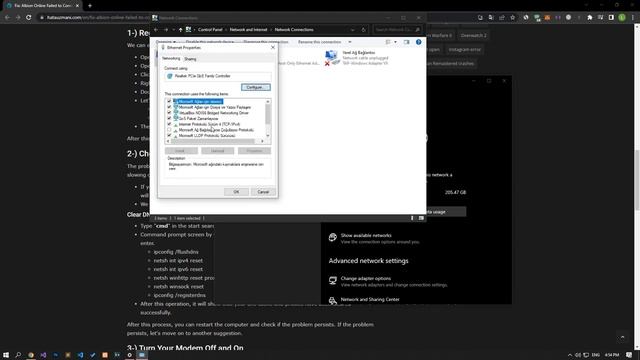The image size is (640, 360).
Task: Go up one level in Explorer
Action: click(x=180, y=30)
